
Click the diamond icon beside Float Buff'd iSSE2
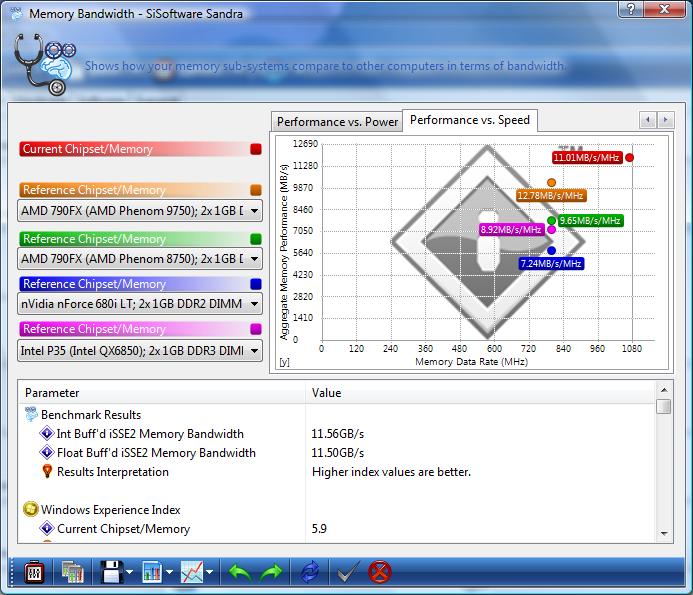[x=47, y=452]
